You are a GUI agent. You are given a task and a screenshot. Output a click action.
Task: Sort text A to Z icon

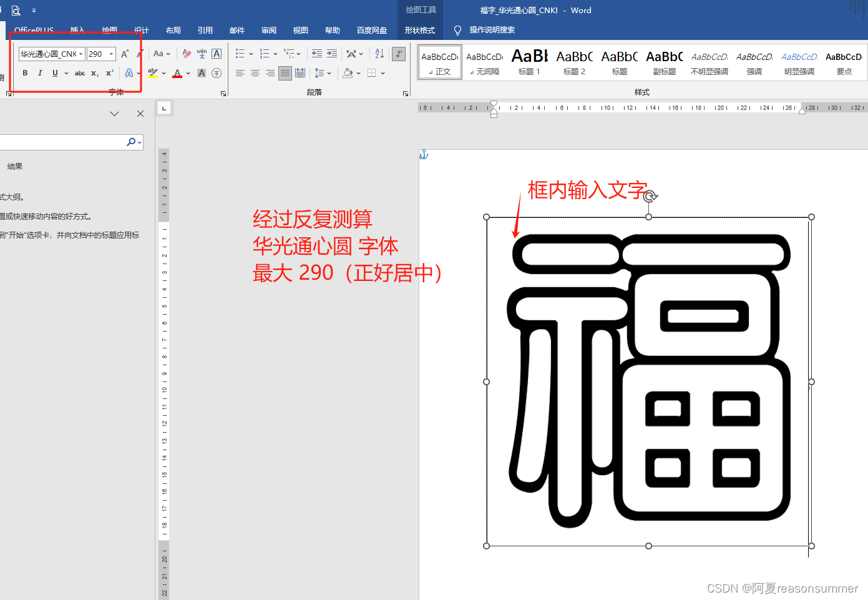tap(379, 54)
